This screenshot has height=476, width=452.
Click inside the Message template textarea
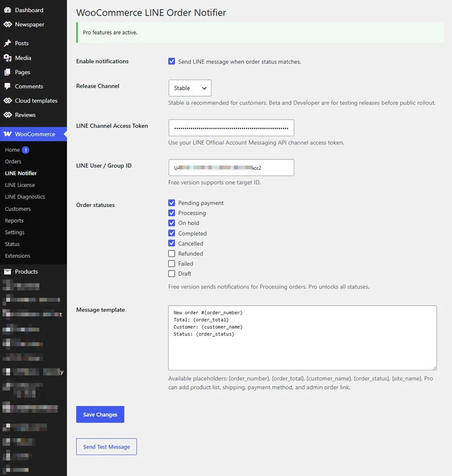pyautogui.click(x=302, y=338)
